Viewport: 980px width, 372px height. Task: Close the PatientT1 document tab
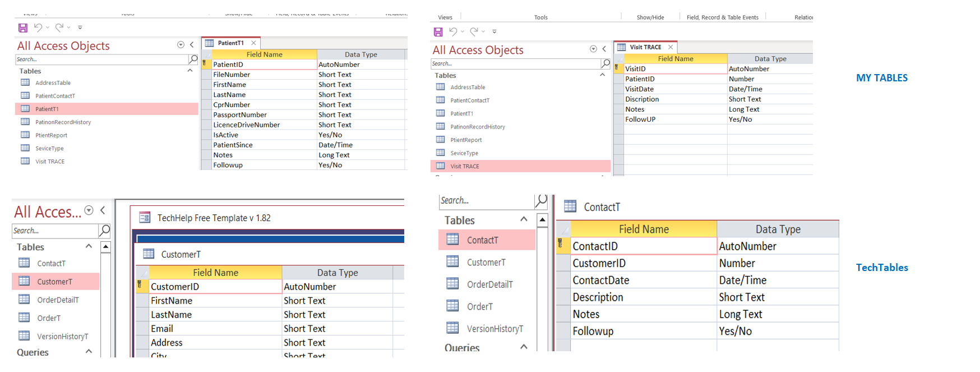pyautogui.click(x=253, y=43)
